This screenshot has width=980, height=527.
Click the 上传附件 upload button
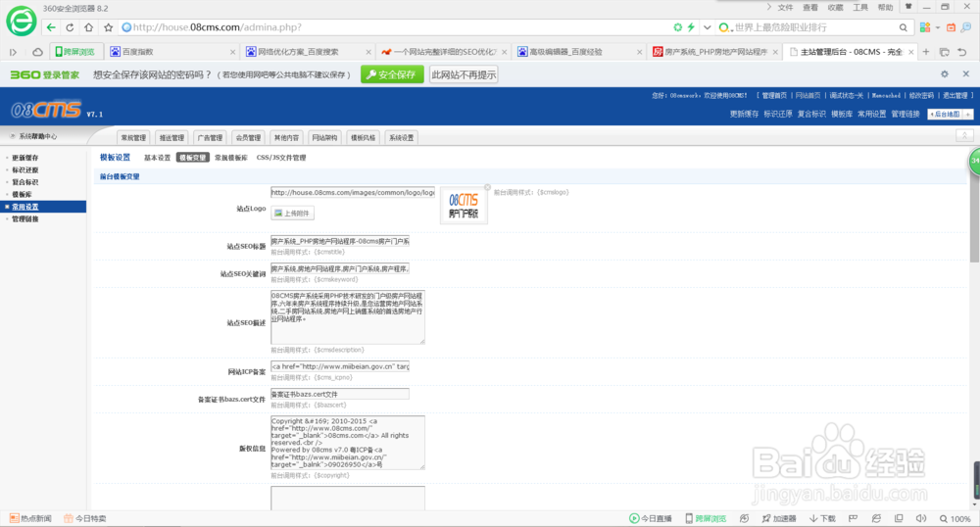tap(292, 214)
